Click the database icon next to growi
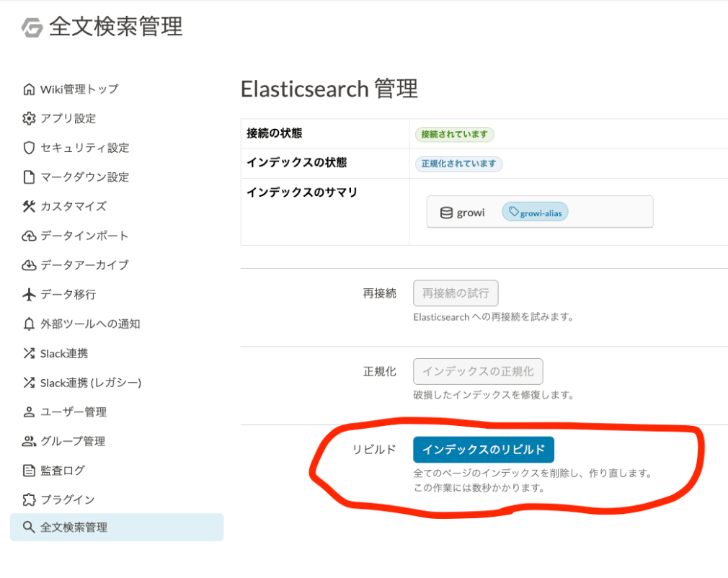728x578 pixels. pos(446,213)
